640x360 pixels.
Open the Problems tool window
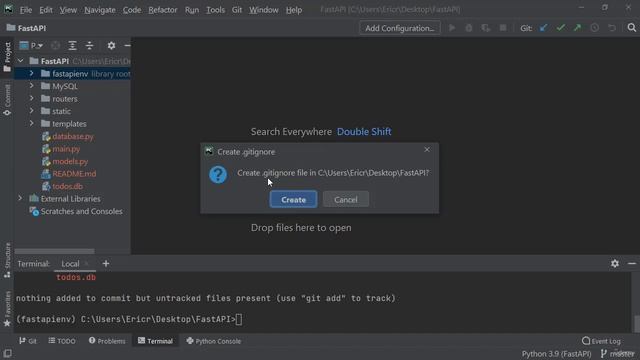[x=107, y=341]
